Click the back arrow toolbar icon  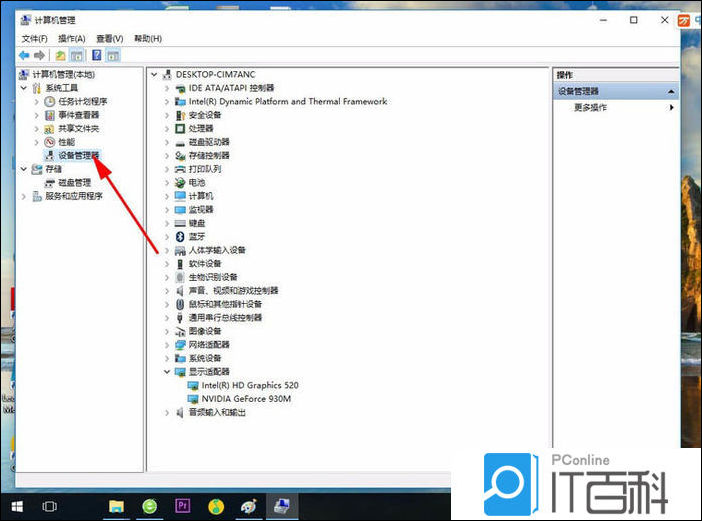pyautogui.click(x=24, y=56)
